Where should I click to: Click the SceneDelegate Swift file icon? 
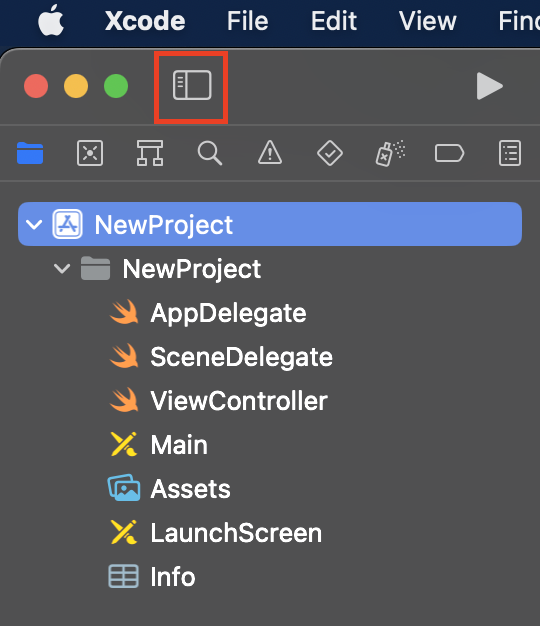coord(124,356)
